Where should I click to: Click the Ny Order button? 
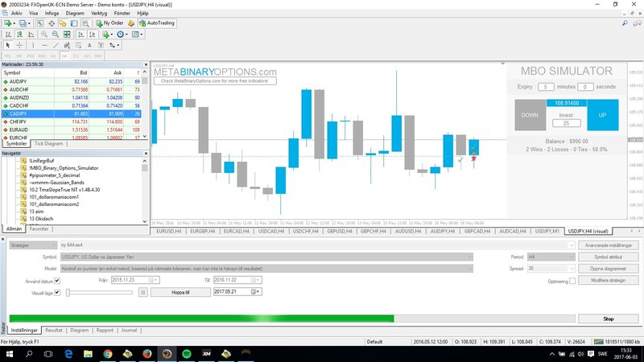coord(109,23)
